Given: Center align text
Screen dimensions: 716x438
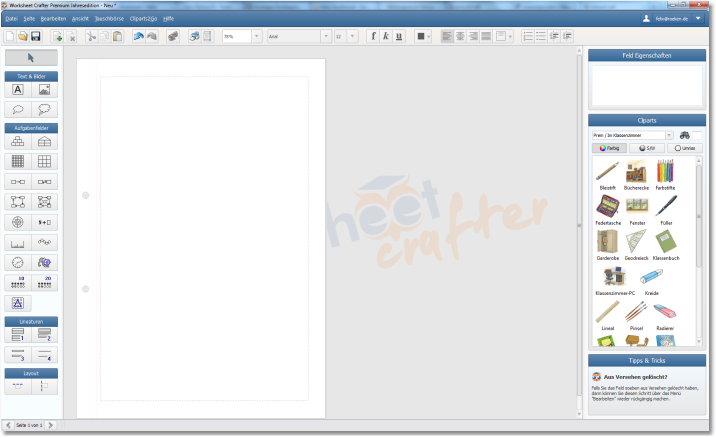Looking at the screenshot, I should (460, 36).
